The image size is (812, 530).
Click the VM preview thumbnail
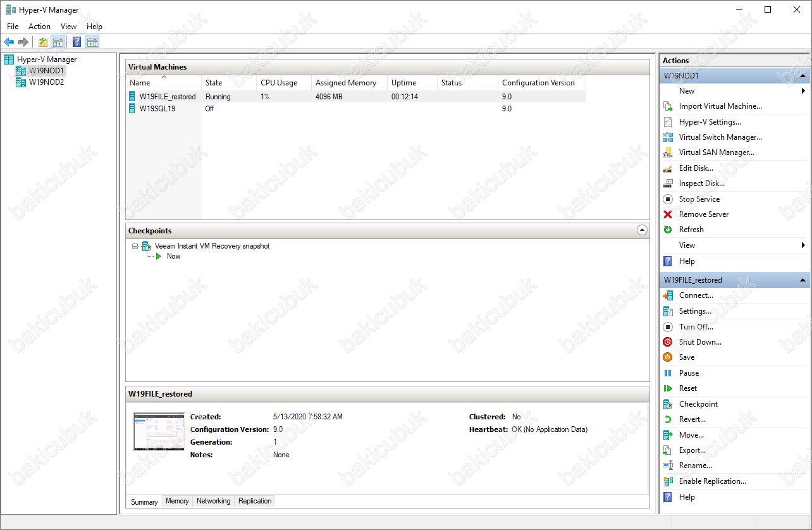point(159,431)
